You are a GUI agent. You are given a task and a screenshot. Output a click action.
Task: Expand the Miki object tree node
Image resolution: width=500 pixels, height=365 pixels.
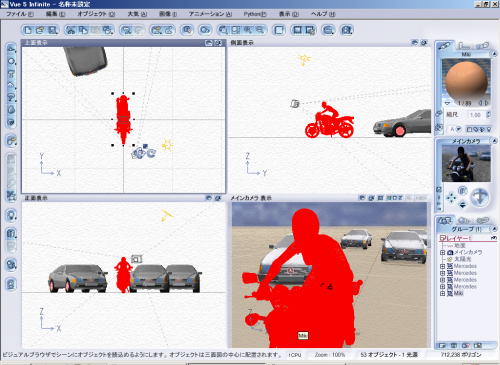pos(443,293)
